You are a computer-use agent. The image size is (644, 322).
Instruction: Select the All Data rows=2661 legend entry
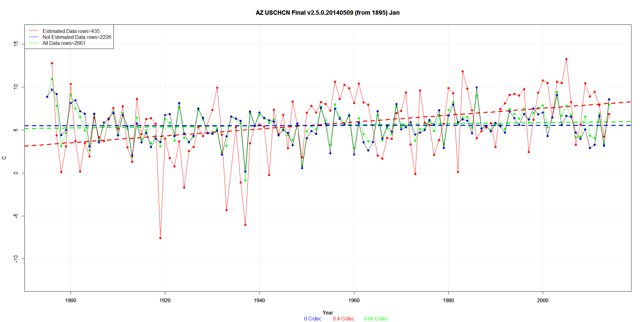64,43
